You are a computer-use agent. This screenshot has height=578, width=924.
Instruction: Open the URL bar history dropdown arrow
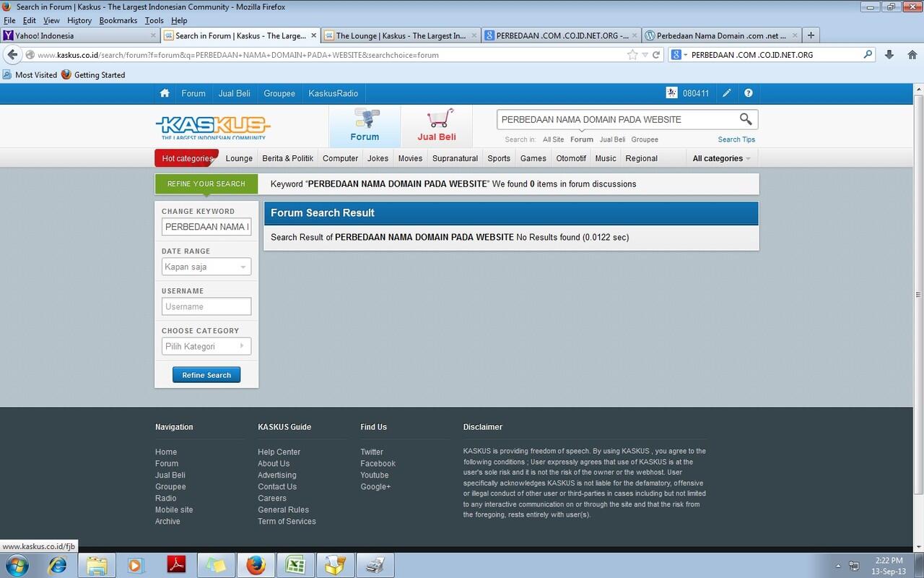point(645,55)
